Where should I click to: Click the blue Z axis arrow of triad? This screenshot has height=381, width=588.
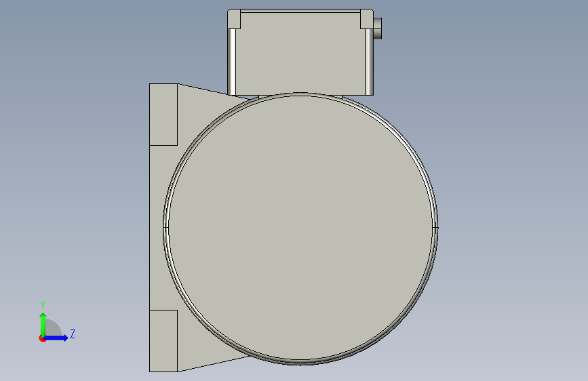(56, 338)
